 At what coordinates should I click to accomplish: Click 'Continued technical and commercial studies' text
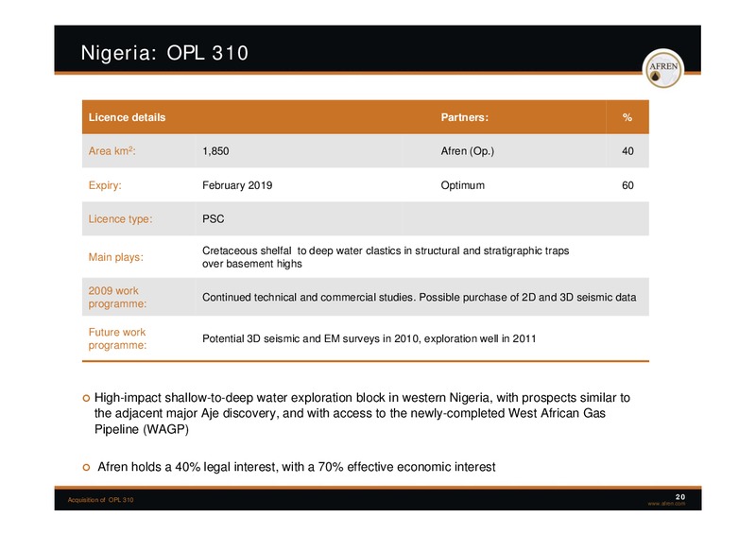(x=419, y=297)
